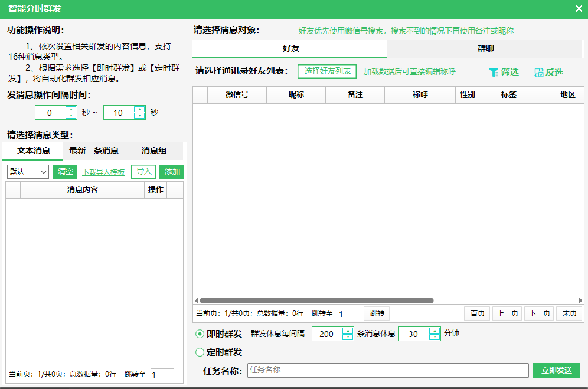Select the 定时群发 radio option
588x389 pixels.
(200, 352)
